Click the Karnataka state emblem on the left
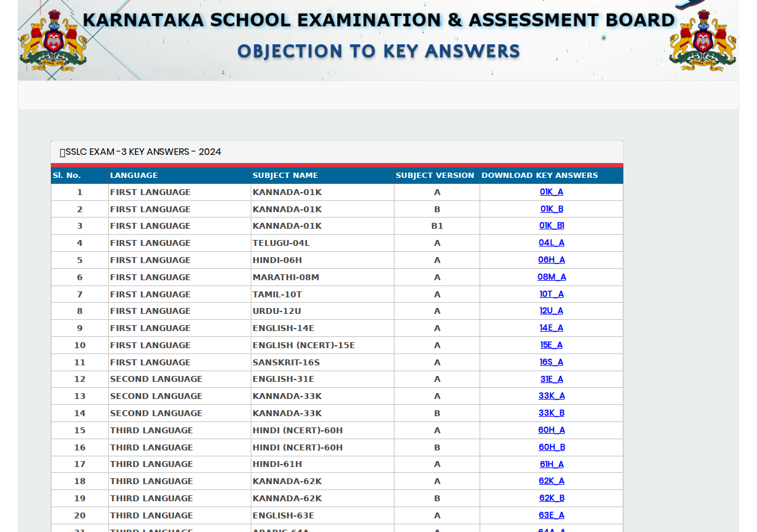 [x=53, y=40]
